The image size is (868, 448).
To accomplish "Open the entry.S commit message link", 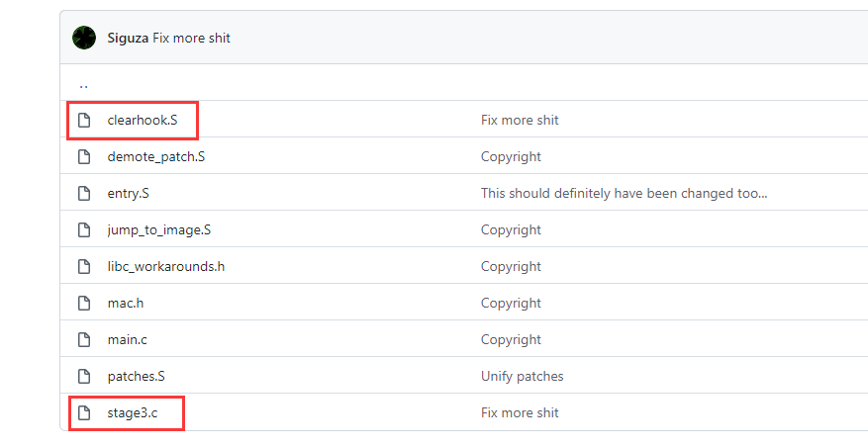I will 624,193.
